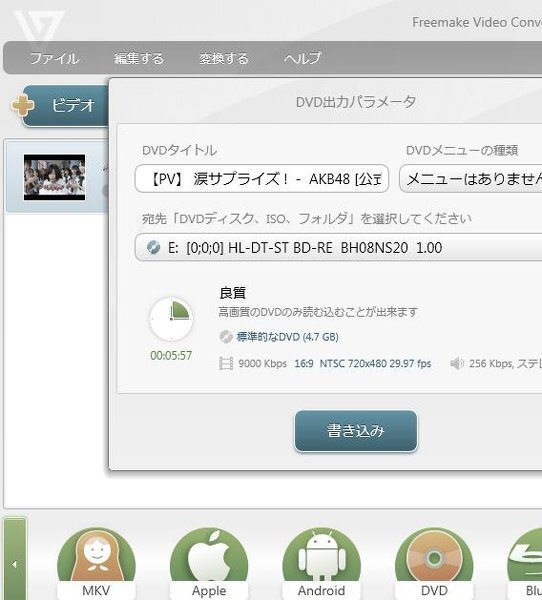542x600 pixels.
Task: Open the destination drive E: dropdown
Action: click(338, 248)
